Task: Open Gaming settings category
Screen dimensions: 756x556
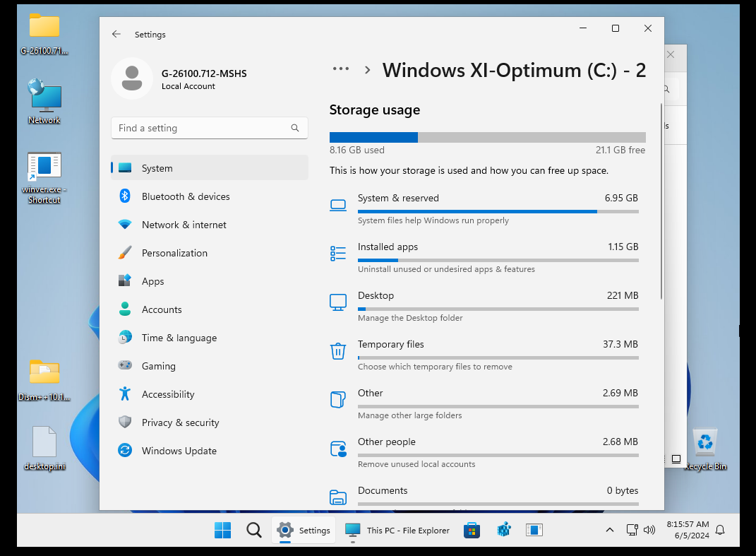Action: coord(209,366)
